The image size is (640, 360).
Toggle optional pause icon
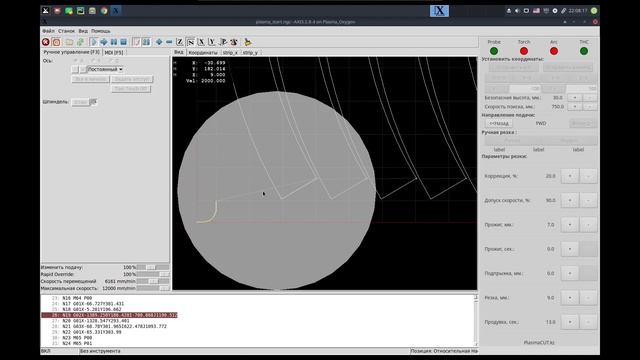146,42
